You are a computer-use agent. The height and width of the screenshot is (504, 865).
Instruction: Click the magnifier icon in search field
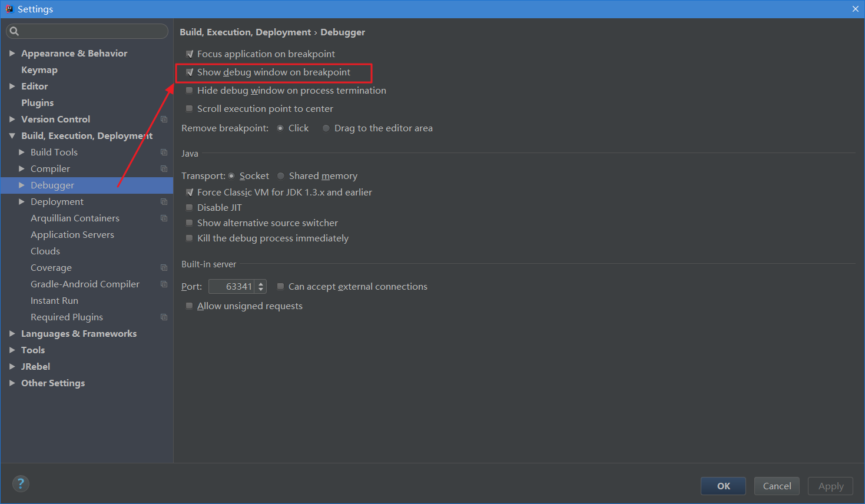click(14, 31)
